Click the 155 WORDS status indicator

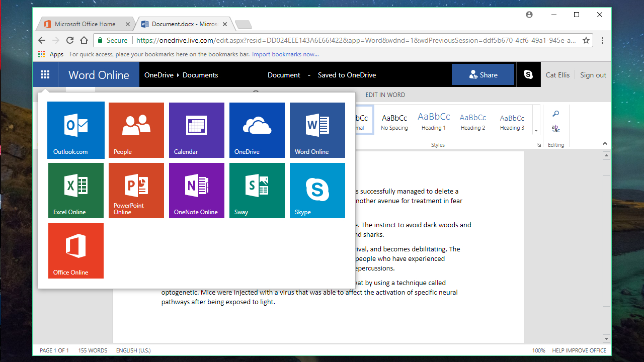[93, 350]
